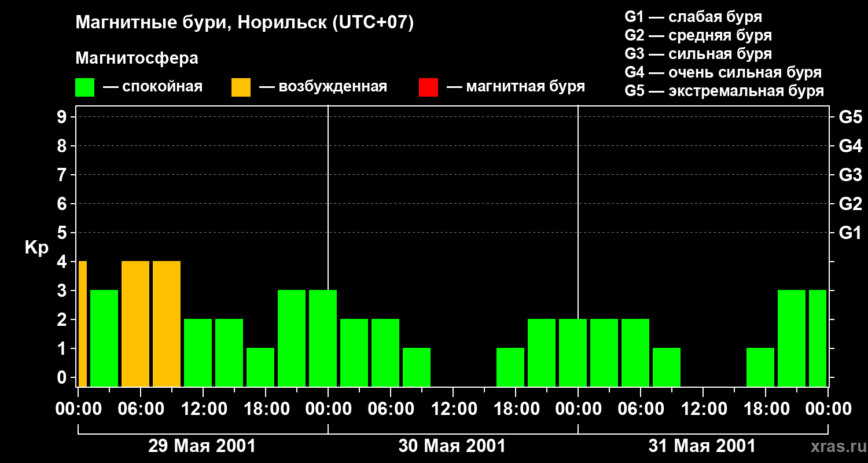Click the green "спокойная" legend swatch

pos(84,87)
